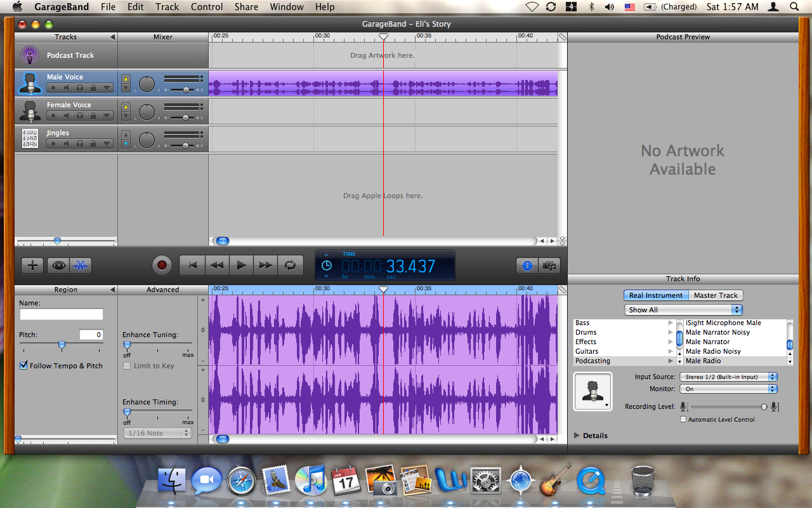The width and height of the screenshot is (812, 508).
Task: Solo the Male Voice track with headphones
Action: (80, 88)
